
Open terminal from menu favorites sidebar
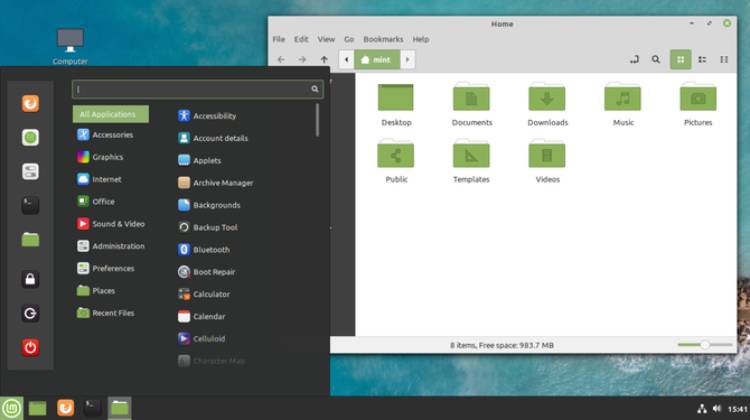pyautogui.click(x=30, y=205)
